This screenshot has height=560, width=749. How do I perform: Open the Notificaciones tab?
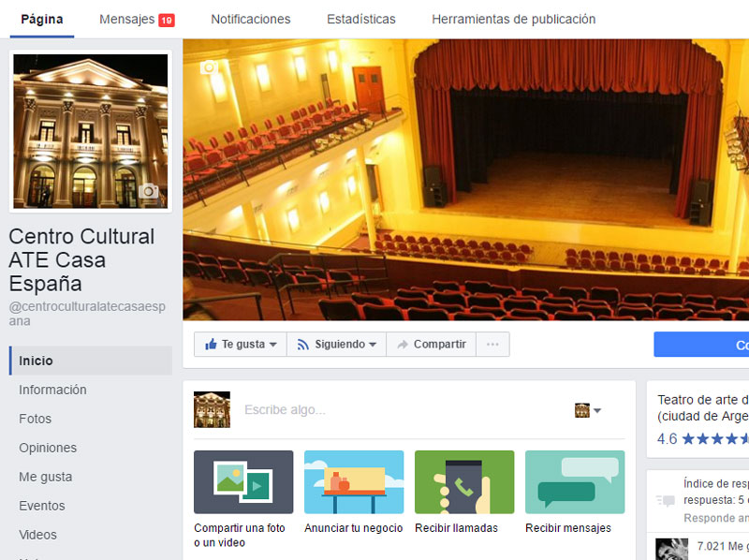coord(250,19)
